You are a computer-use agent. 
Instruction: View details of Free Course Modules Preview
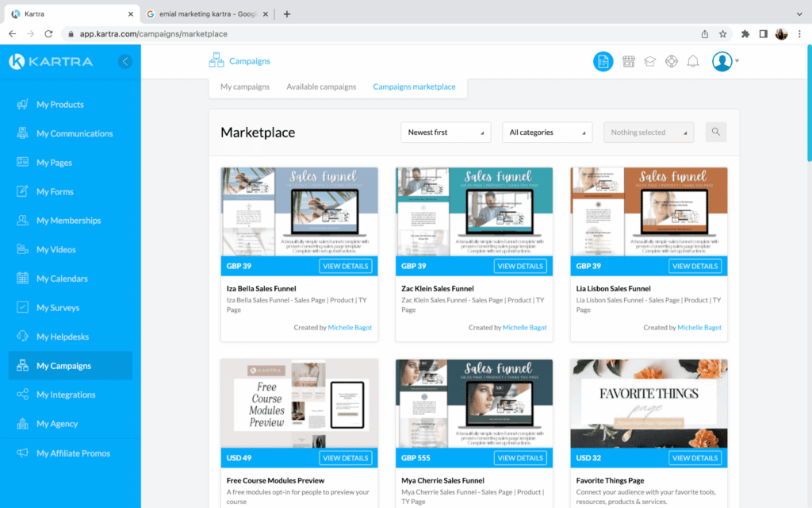[346, 458]
